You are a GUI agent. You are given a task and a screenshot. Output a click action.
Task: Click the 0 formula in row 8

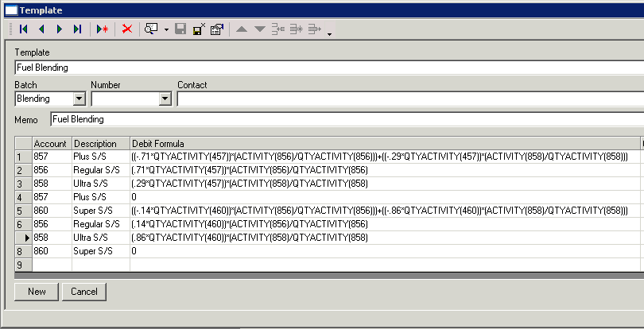coord(386,251)
